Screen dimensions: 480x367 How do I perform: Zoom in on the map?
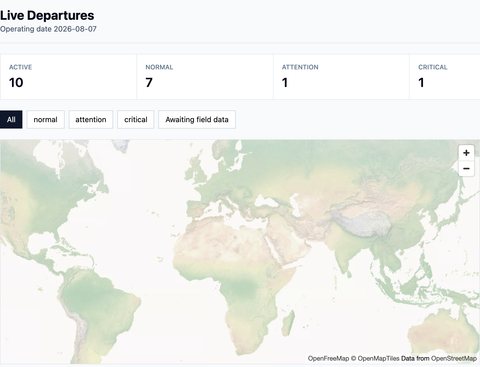pyautogui.click(x=466, y=153)
